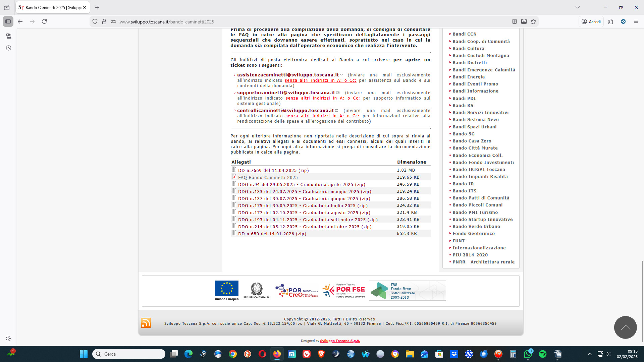Open Spotify from the taskbar
This screenshot has height=362, width=644.
542,354
